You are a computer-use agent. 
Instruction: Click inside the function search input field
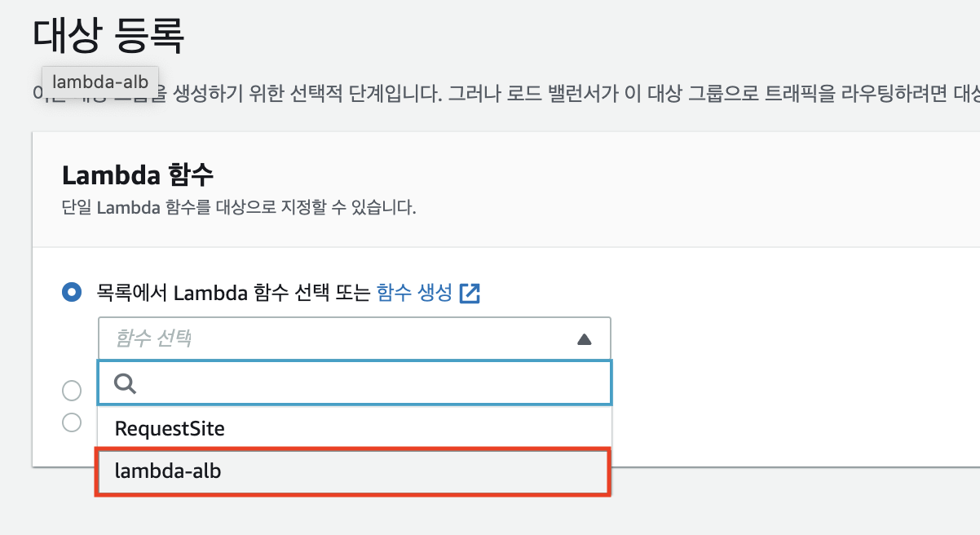click(326, 382)
